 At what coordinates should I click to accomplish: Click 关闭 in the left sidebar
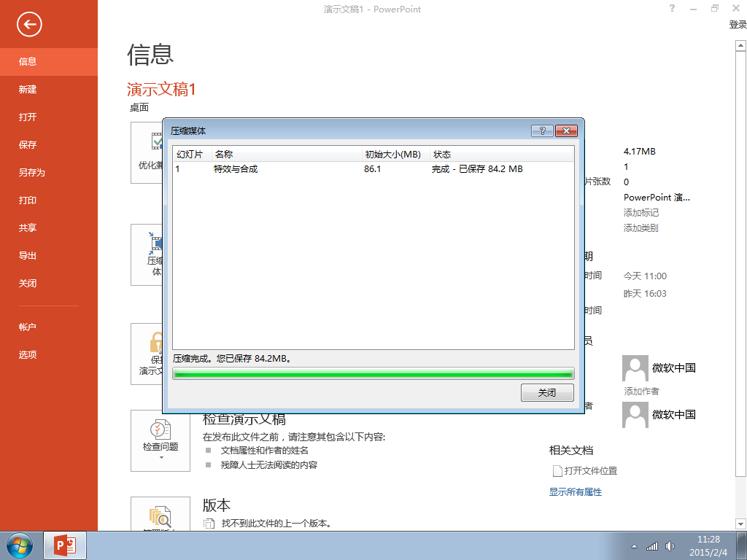[x=49, y=284]
